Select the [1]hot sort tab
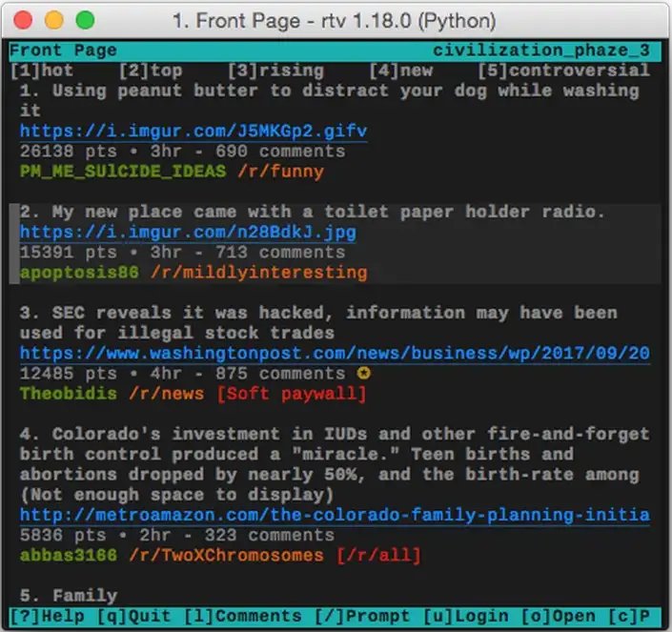672x632 pixels. [x=42, y=71]
